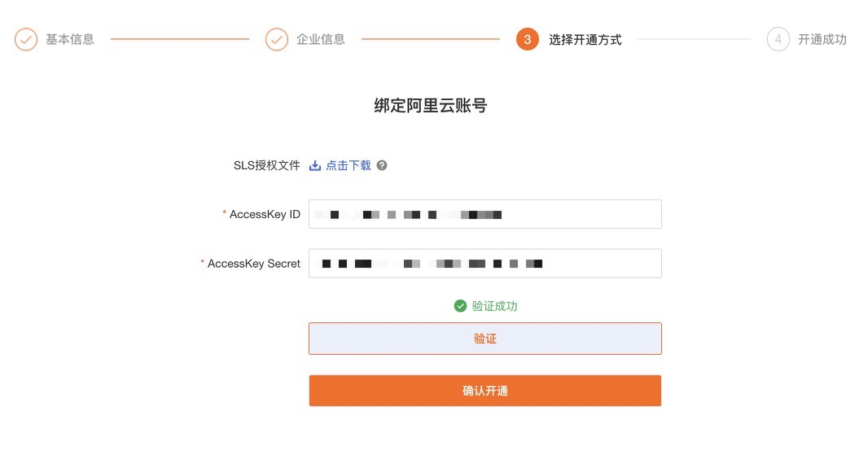The image size is (868, 455).
Task: Select the 选择开通方式 step label
Action: (585, 39)
